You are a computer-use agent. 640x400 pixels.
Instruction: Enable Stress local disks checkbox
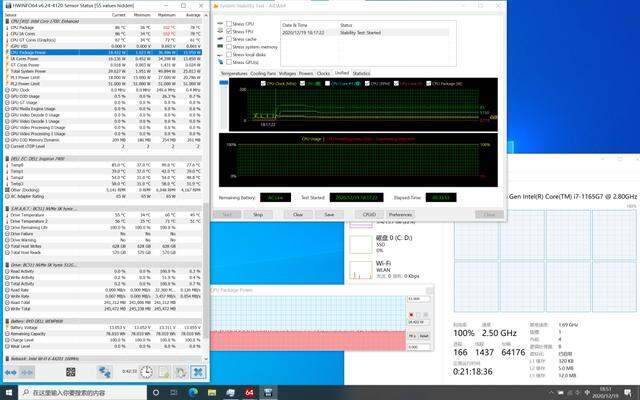pos(229,54)
